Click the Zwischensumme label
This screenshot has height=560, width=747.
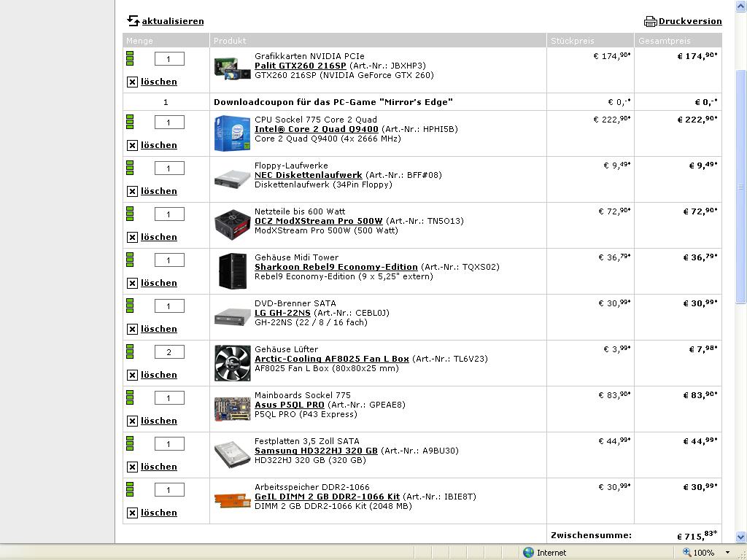click(x=591, y=535)
